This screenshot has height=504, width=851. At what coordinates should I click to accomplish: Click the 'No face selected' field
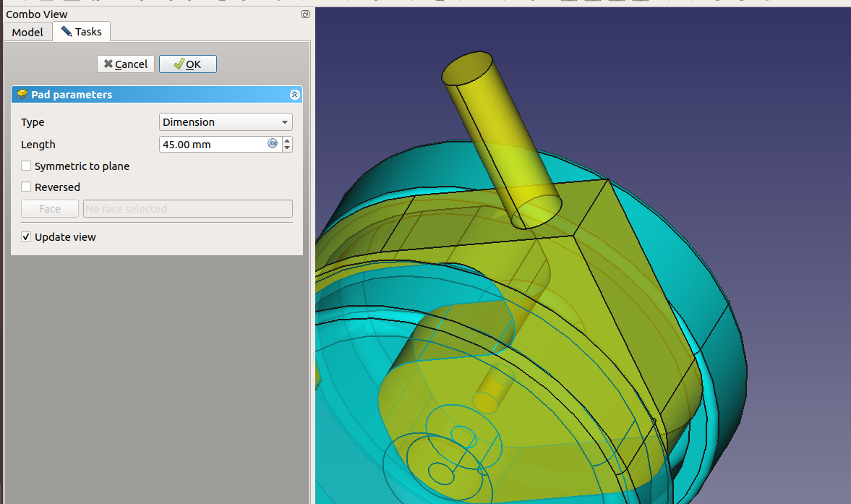click(x=188, y=209)
